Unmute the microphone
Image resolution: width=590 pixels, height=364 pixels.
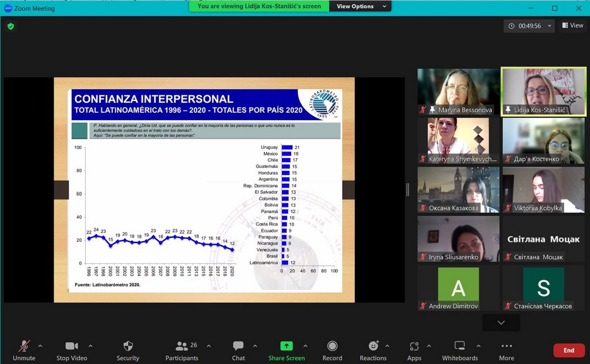[x=24, y=350]
